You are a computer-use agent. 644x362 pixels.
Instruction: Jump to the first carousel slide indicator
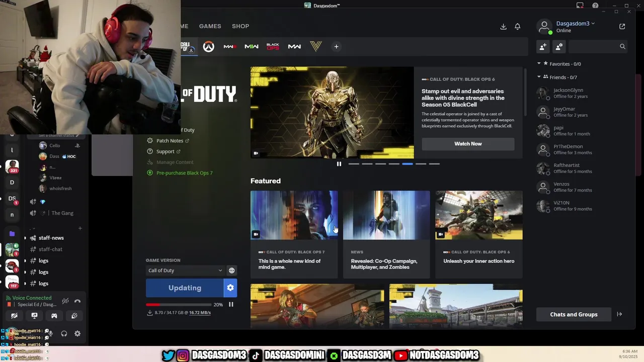354,164
